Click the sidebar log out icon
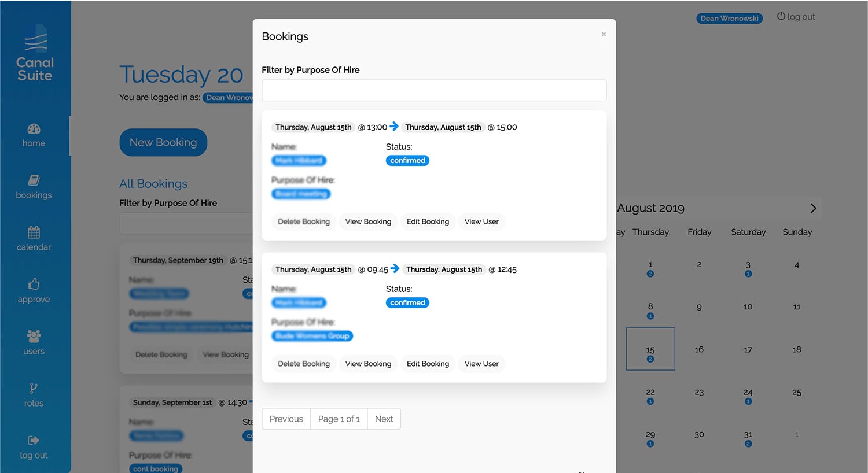Screen dimensions: 868x473 [34, 440]
